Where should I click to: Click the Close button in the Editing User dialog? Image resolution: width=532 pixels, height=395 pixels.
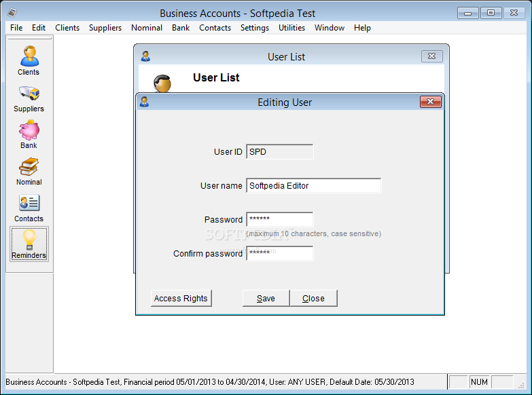pos(313,299)
